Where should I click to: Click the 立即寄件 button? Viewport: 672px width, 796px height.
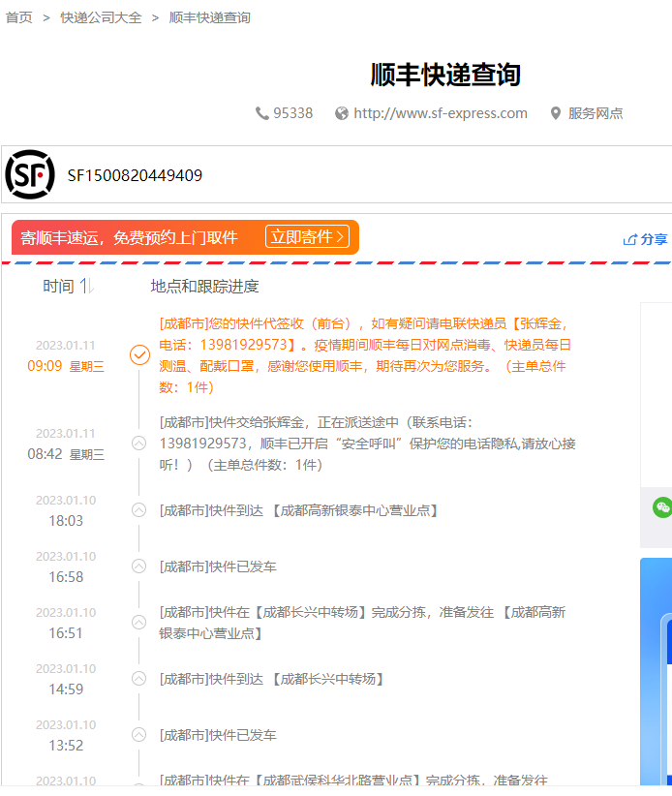[308, 236]
